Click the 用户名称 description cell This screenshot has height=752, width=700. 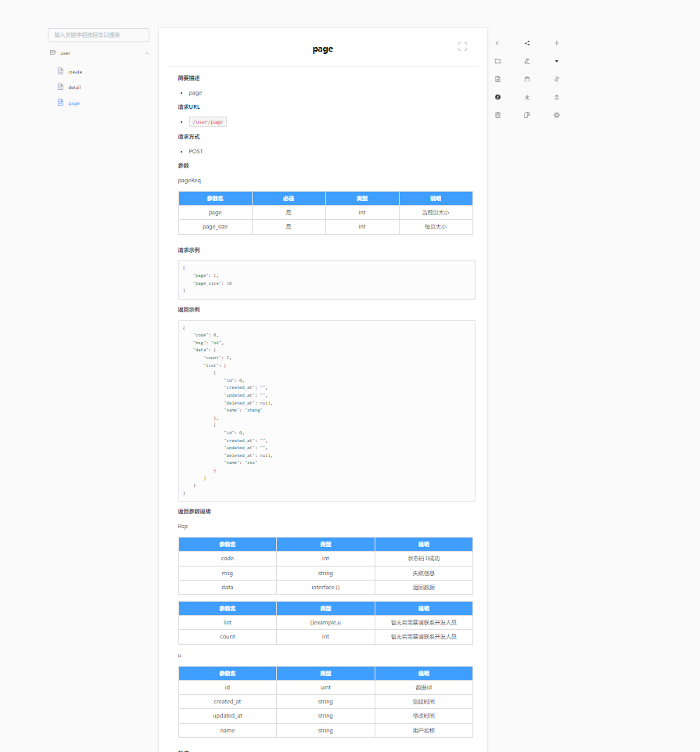tap(424, 730)
